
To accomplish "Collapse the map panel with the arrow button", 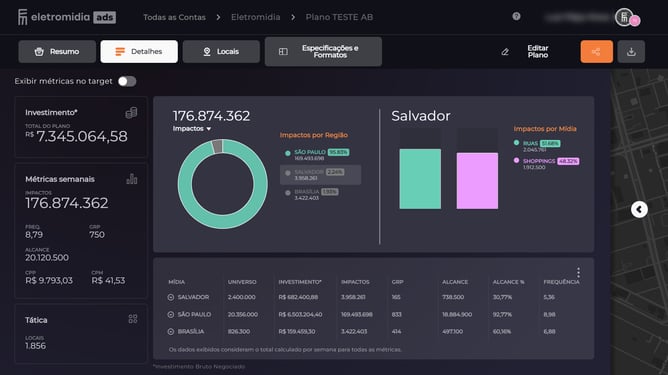I will point(639,209).
